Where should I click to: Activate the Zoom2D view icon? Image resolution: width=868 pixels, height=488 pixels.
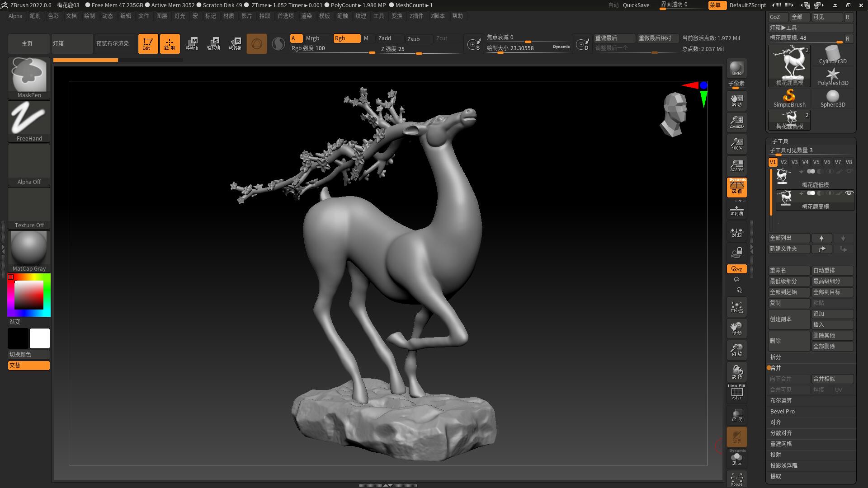[736, 122]
